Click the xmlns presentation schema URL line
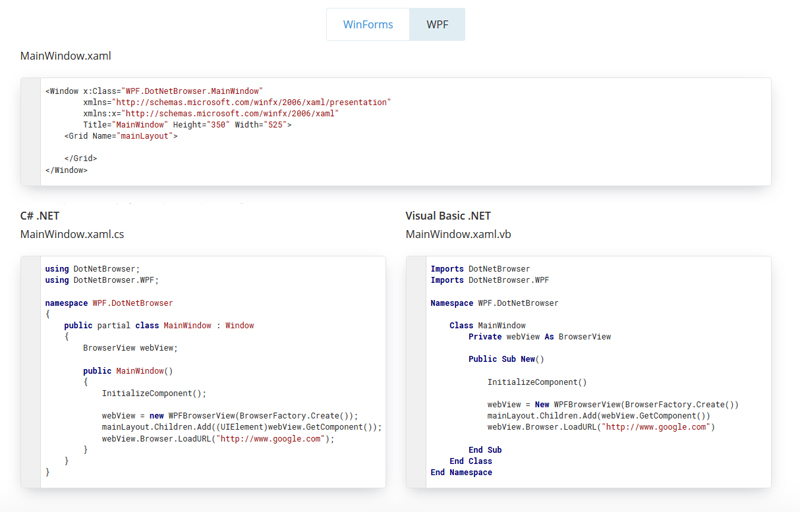 coord(237,103)
